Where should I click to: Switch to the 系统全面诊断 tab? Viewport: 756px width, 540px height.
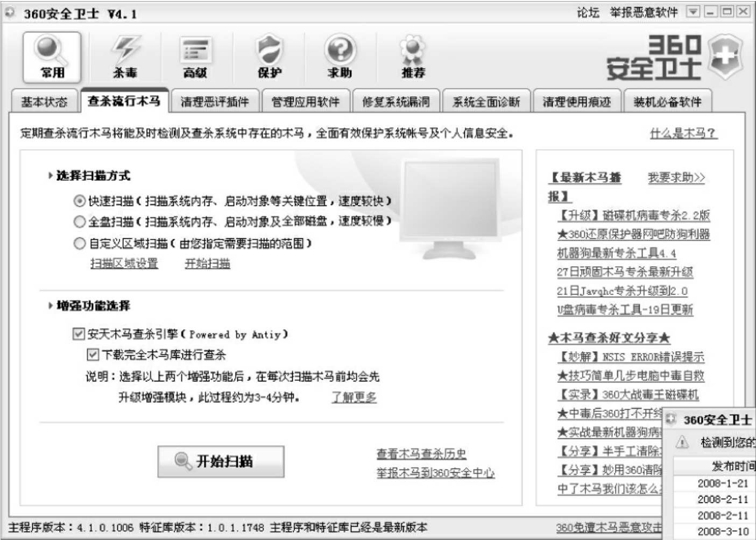pos(486,102)
